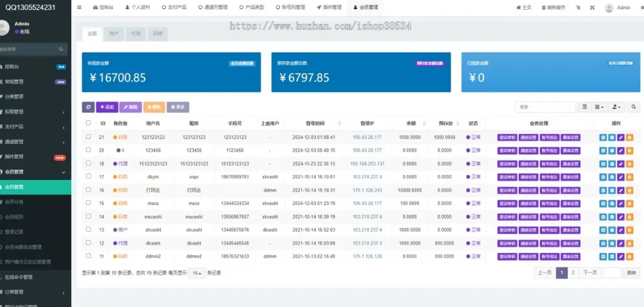Open the page size dropdown showing 10
The height and width of the screenshot is (307, 644).
click(x=197, y=273)
